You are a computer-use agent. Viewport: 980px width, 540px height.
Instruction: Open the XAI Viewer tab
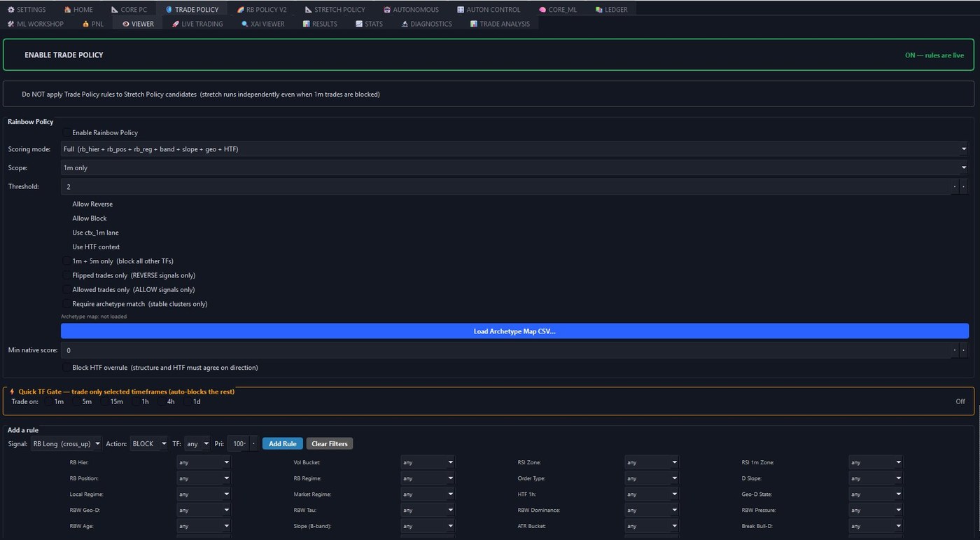tap(262, 24)
